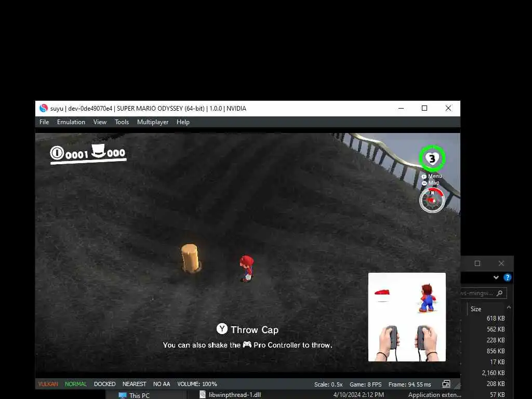Switch the NEAREST scaling filter
This screenshot has width=532, height=399.
click(x=134, y=384)
